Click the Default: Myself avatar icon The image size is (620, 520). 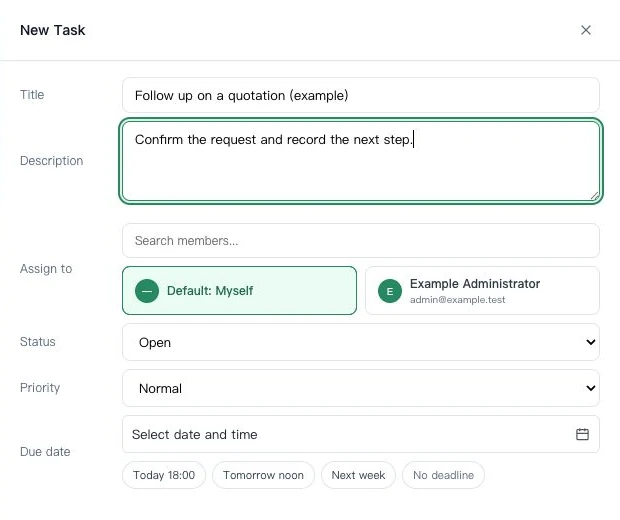tap(147, 291)
